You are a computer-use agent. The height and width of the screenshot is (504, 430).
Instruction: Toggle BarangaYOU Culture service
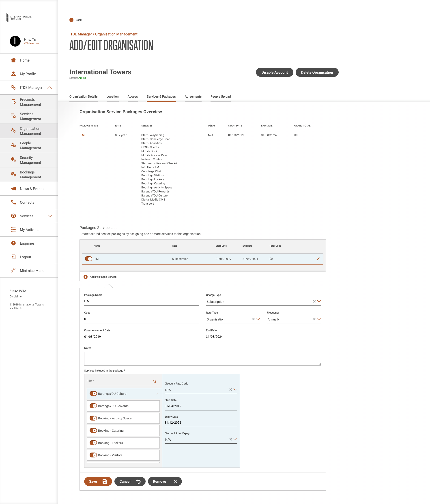pyautogui.click(x=93, y=394)
